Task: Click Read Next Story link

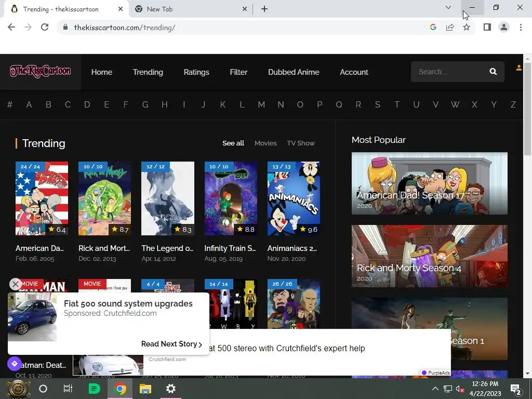Action: [171, 344]
